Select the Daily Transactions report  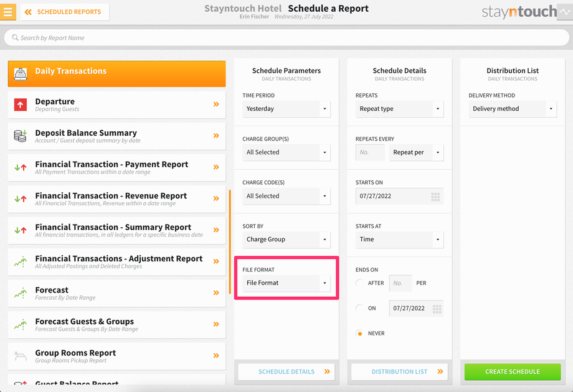(x=116, y=73)
